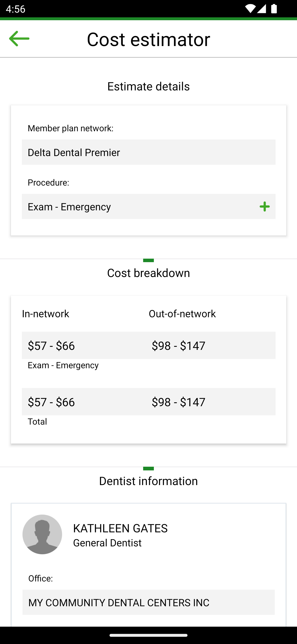This screenshot has width=297, height=644.
Task: Tap the out-of-network $98 - $147 exam cost
Action: pos(178,346)
